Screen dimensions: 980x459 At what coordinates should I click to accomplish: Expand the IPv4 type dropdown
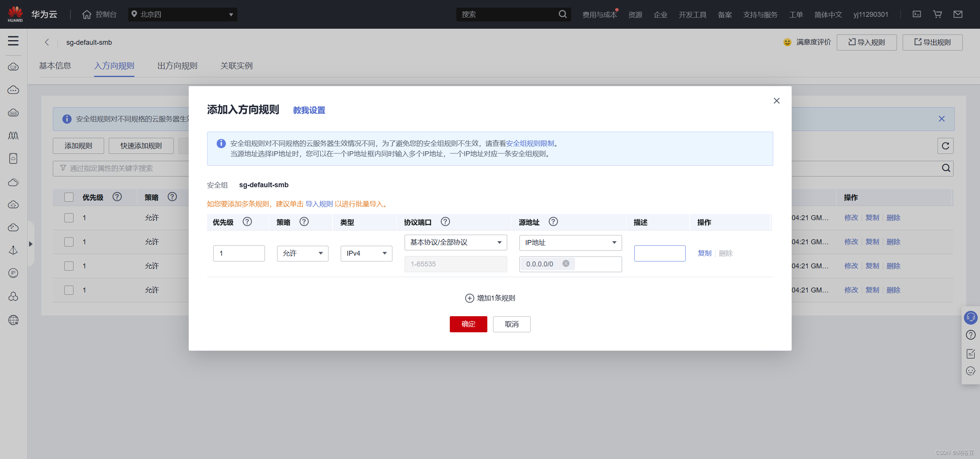pos(366,253)
